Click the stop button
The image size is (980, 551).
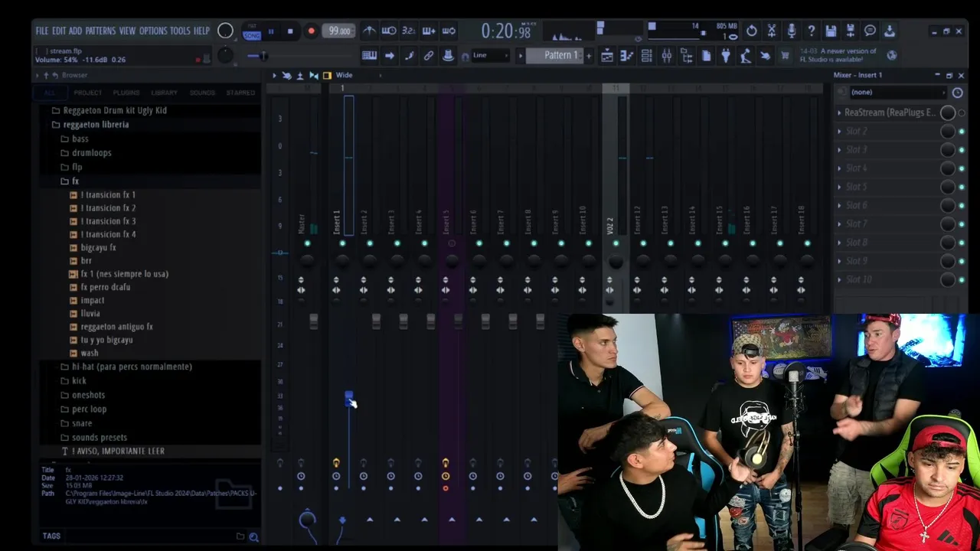point(290,31)
